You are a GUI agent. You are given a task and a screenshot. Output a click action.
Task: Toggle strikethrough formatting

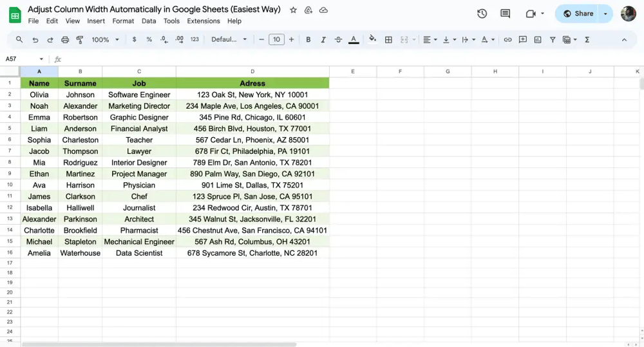[338, 40]
